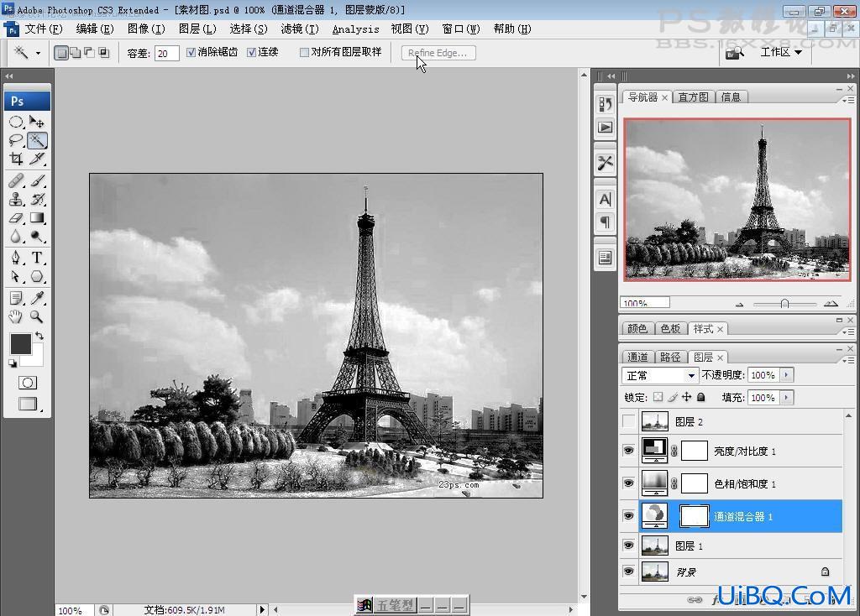This screenshot has height=616, width=860.
Task: Select the Blur tool
Action: coord(16,236)
